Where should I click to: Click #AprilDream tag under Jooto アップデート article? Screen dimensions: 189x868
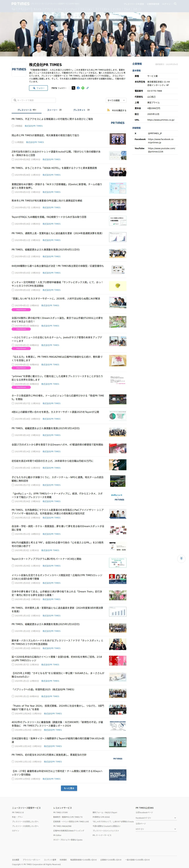click(21, 348)
